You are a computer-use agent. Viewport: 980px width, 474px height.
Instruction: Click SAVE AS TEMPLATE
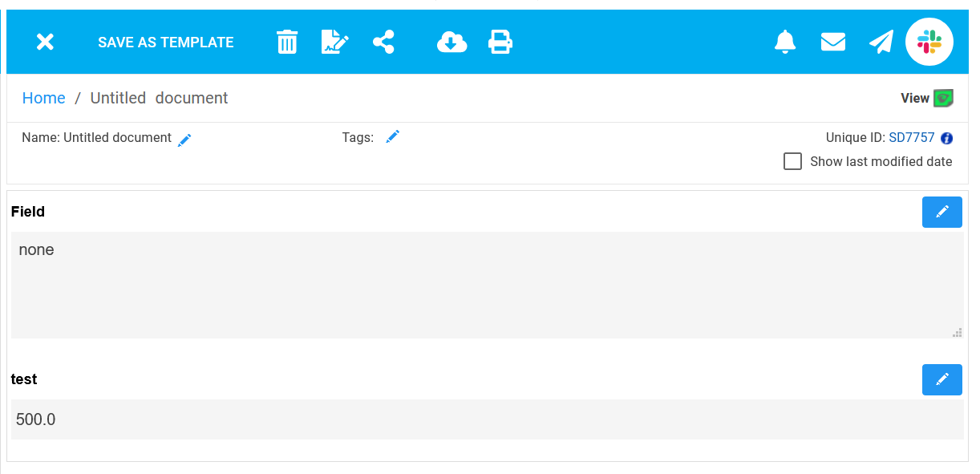point(166,43)
